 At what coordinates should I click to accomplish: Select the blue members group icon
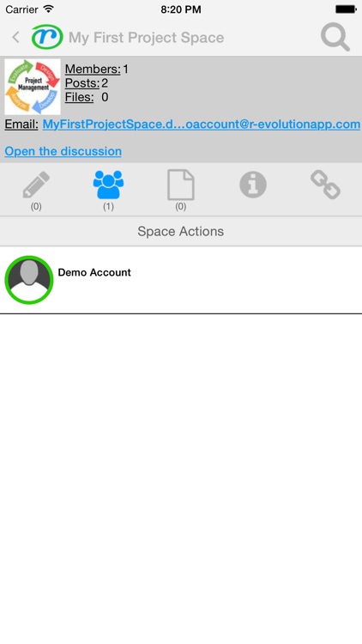(108, 185)
